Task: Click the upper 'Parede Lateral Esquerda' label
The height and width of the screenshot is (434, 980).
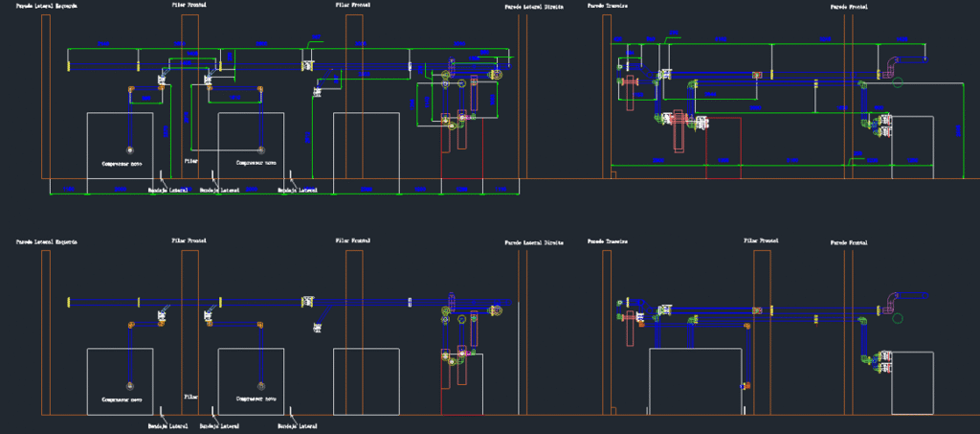Action: [x=47, y=6]
